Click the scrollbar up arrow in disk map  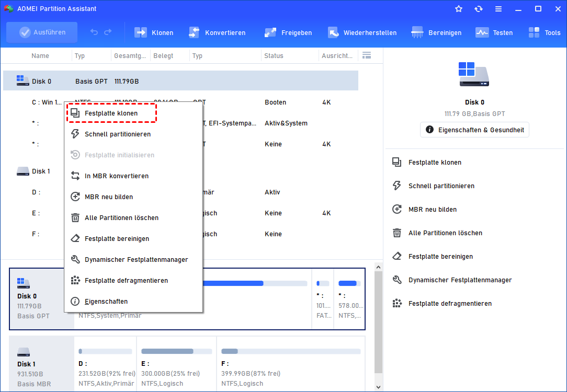[x=378, y=267]
